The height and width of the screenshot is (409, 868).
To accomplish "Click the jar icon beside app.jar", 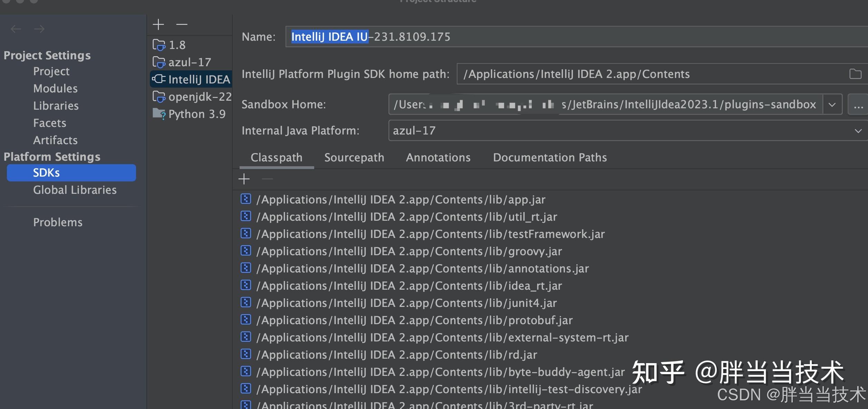I will point(245,199).
